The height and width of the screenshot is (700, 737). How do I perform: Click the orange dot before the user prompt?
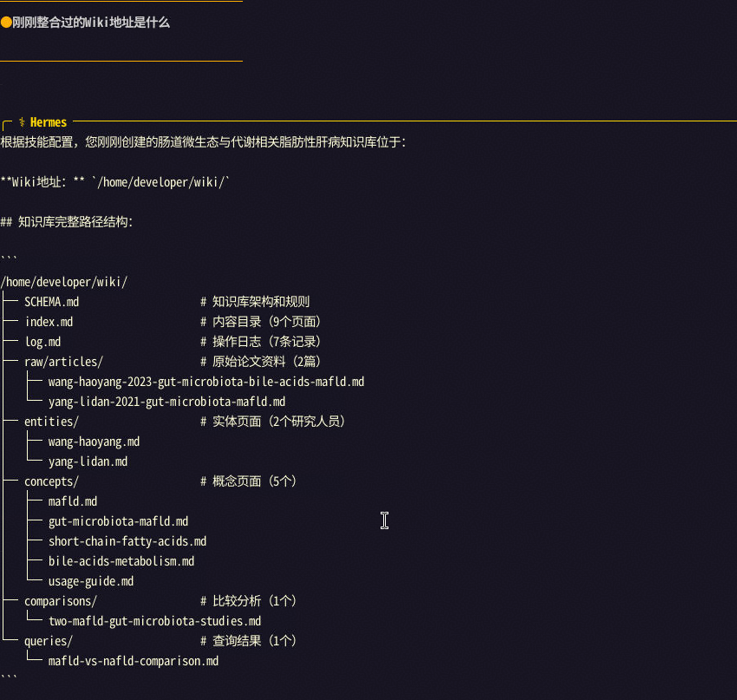tap(6, 22)
